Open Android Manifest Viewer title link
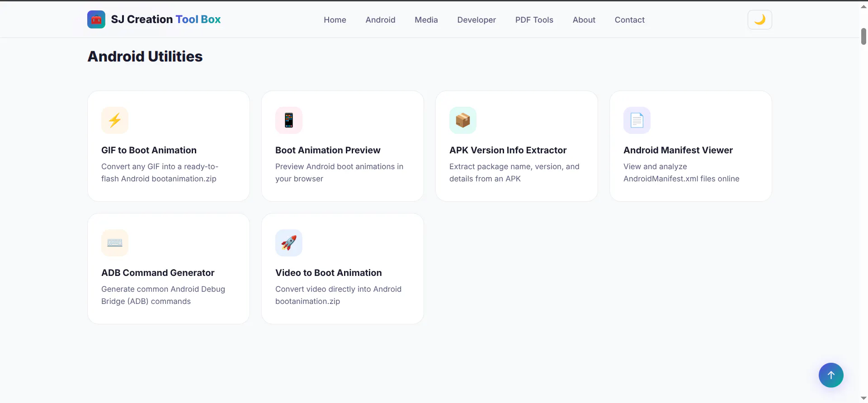This screenshot has height=403, width=868. pyautogui.click(x=678, y=150)
